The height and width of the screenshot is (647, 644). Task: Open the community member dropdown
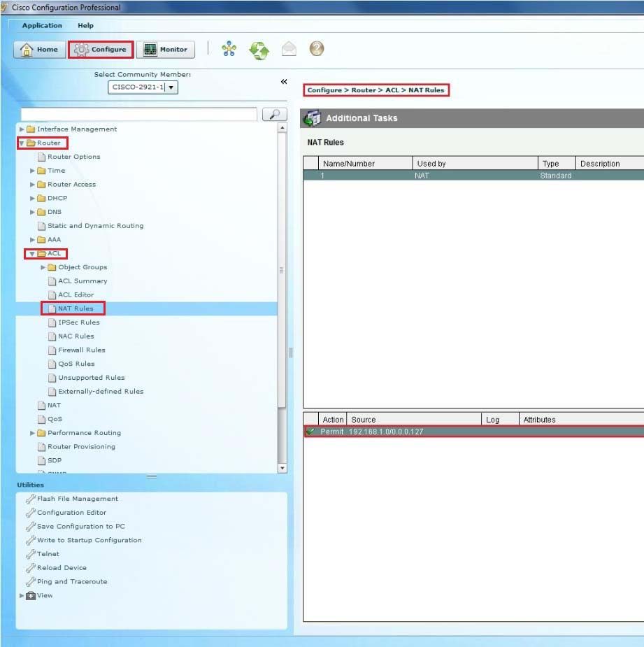pos(171,87)
